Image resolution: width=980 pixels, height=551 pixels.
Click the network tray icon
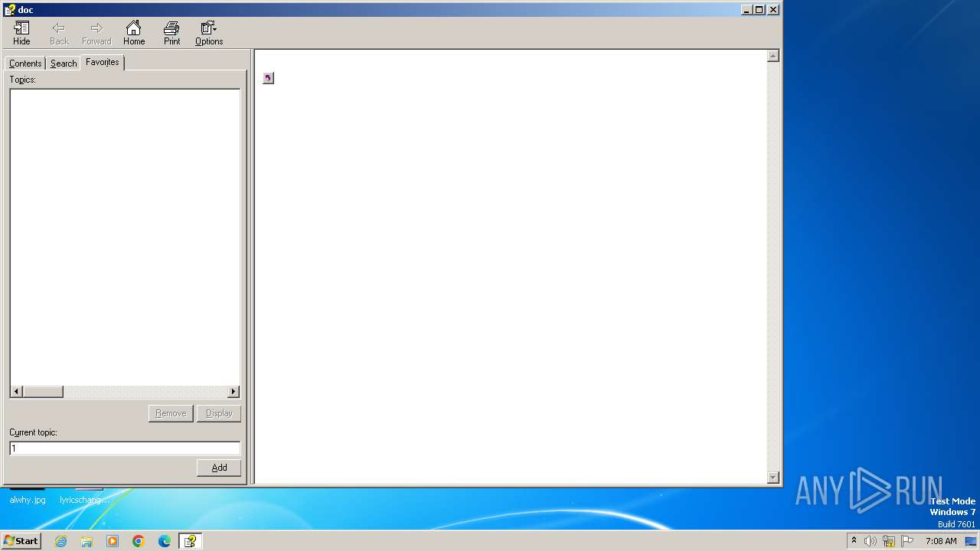(889, 541)
